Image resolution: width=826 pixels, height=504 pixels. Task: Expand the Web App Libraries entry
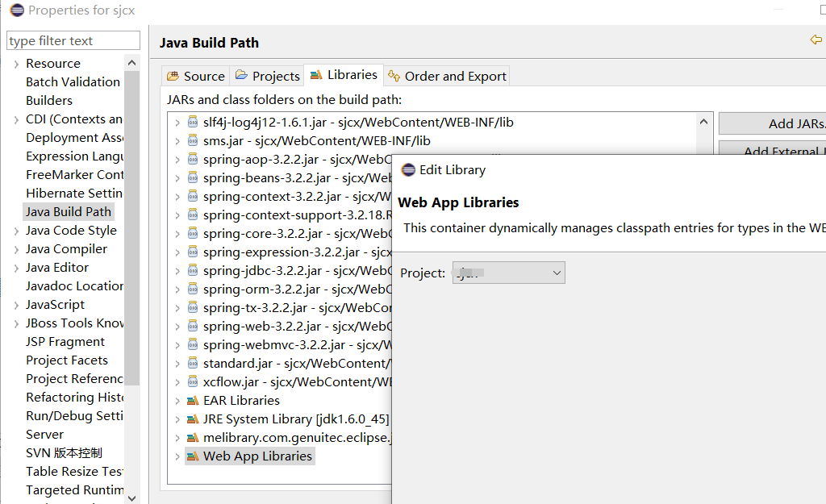coord(177,456)
